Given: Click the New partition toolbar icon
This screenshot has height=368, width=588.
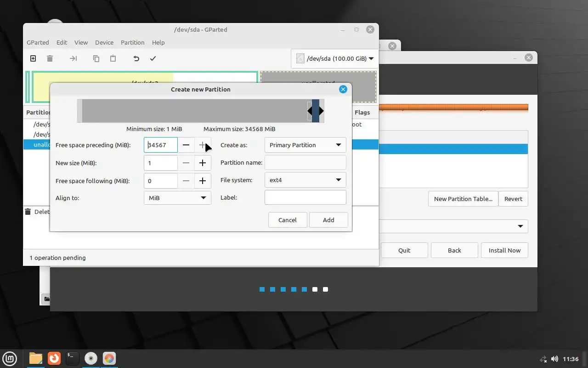Looking at the screenshot, I should [x=33, y=58].
